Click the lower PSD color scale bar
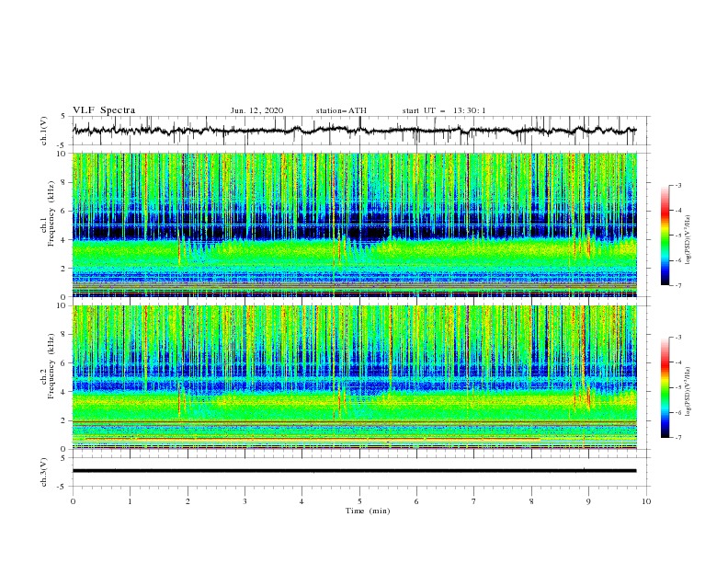728x563 pixels. click(665, 387)
